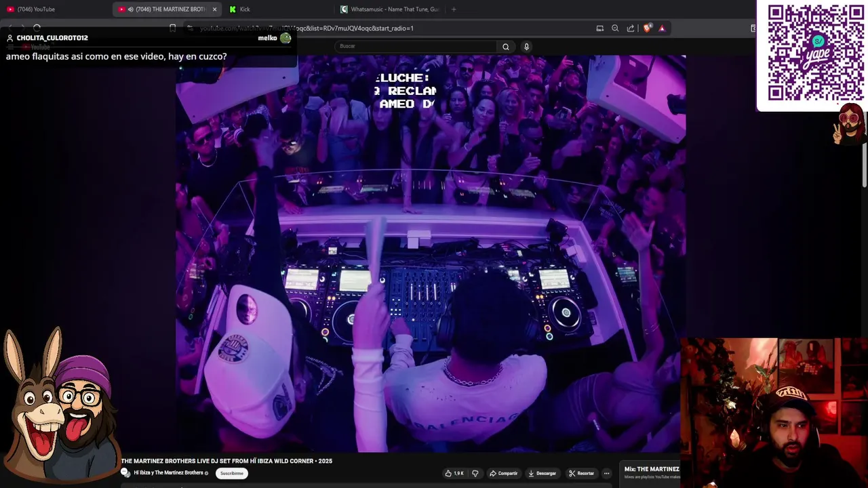Open a new tab with plus button

coord(454,9)
